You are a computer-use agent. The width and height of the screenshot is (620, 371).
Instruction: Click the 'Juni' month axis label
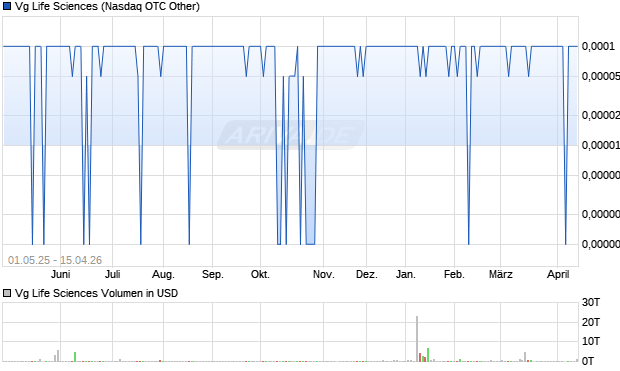point(60,274)
